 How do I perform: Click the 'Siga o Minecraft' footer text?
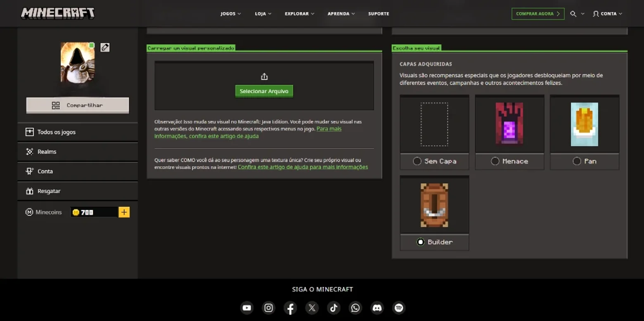tap(322, 289)
